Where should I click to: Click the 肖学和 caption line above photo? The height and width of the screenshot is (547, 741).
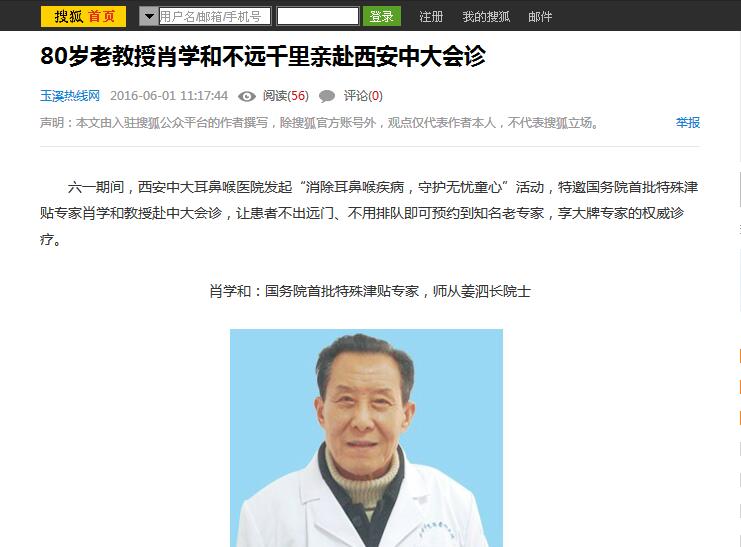point(370,291)
